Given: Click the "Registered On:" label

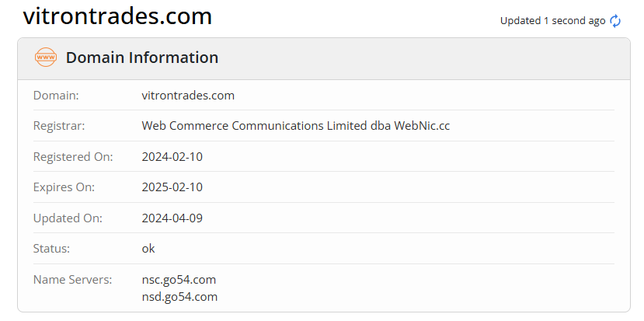Looking at the screenshot, I should coord(73,157).
